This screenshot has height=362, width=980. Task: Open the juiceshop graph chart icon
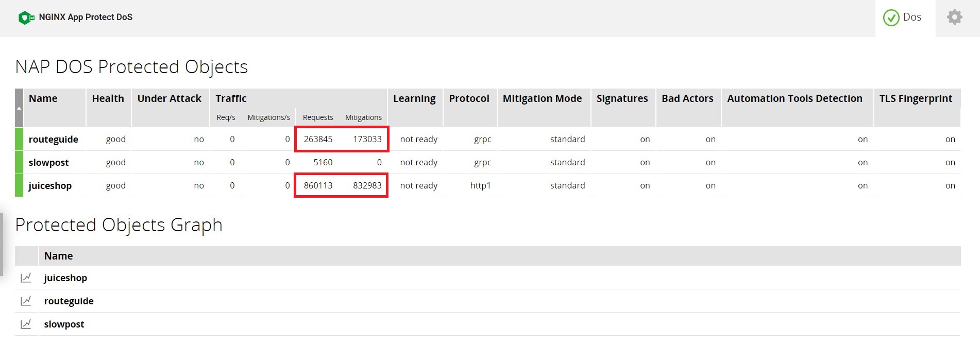point(26,278)
